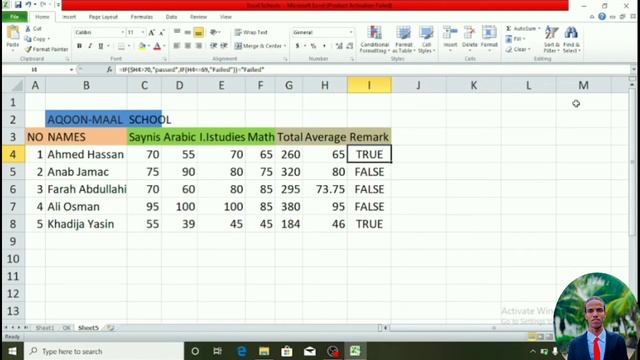Open Format as Table gallery

point(403,39)
